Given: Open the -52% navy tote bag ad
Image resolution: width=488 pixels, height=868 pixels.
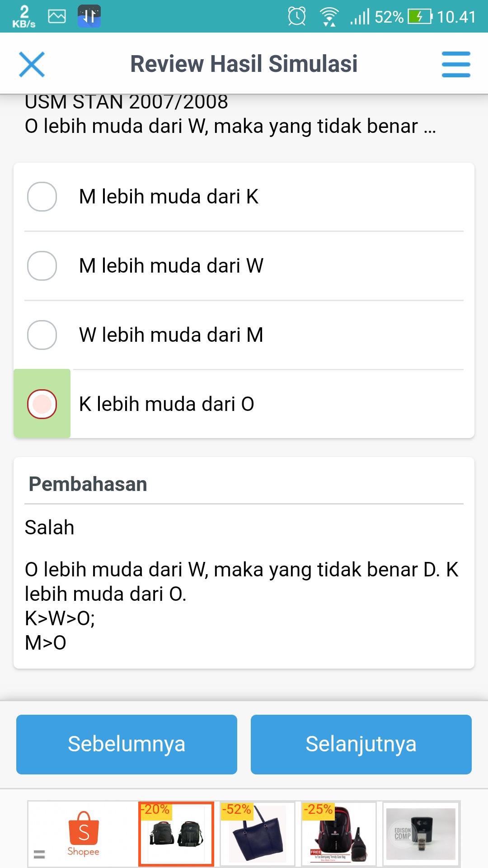Looking at the screenshot, I should pyautogui.click(x=258, y=834).
